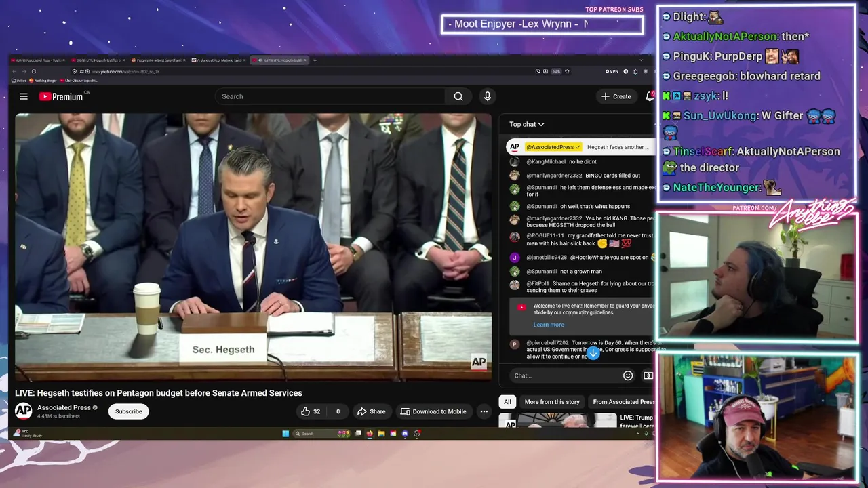Reload the page with refresh icon
Viewport: 868px width, 488px height.
34,71
